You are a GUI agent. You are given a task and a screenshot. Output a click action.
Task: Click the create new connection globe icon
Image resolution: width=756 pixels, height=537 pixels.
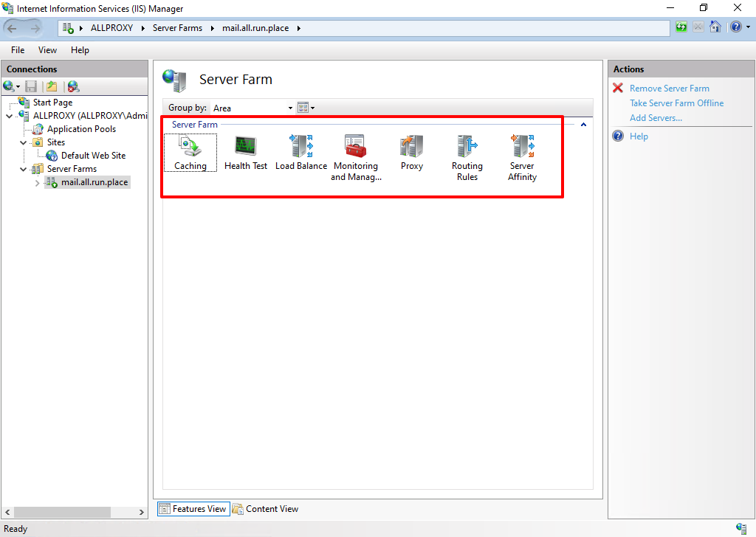9,87
